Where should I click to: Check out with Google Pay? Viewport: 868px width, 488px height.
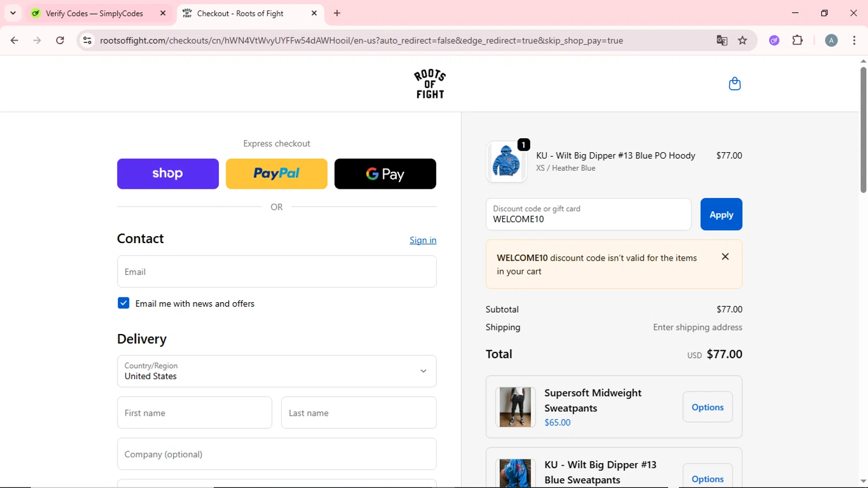(385, 174)
